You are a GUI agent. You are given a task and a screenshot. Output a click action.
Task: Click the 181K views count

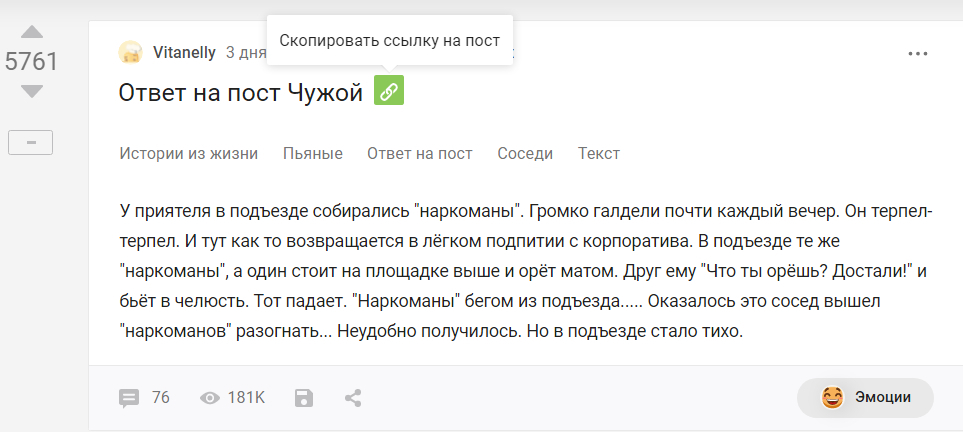pyautogui.click(x=246, y=398)
